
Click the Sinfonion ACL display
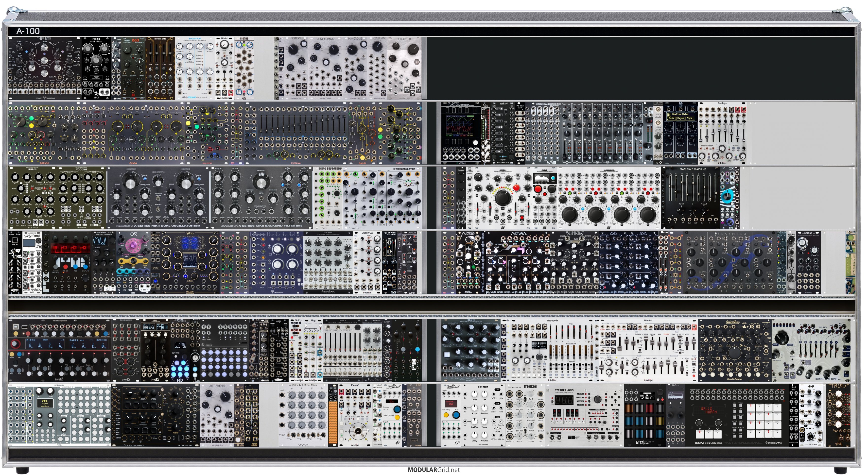point(45,403)
